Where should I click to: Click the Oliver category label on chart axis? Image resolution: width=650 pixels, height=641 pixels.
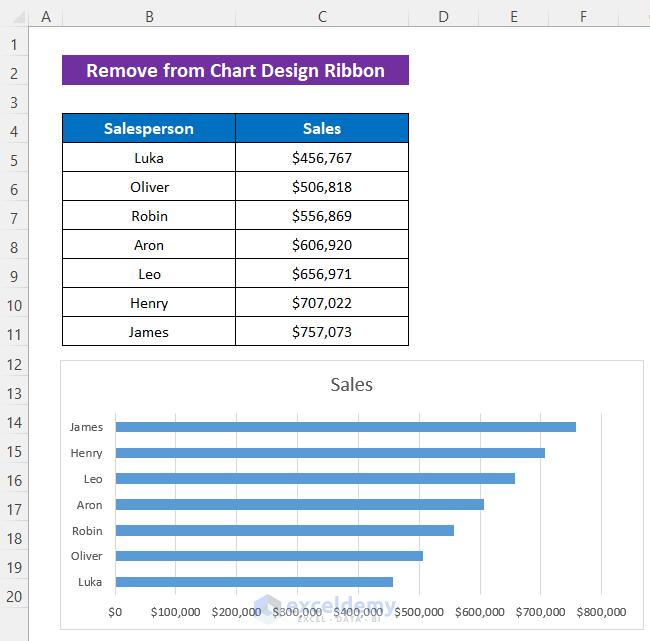(86, 556)
